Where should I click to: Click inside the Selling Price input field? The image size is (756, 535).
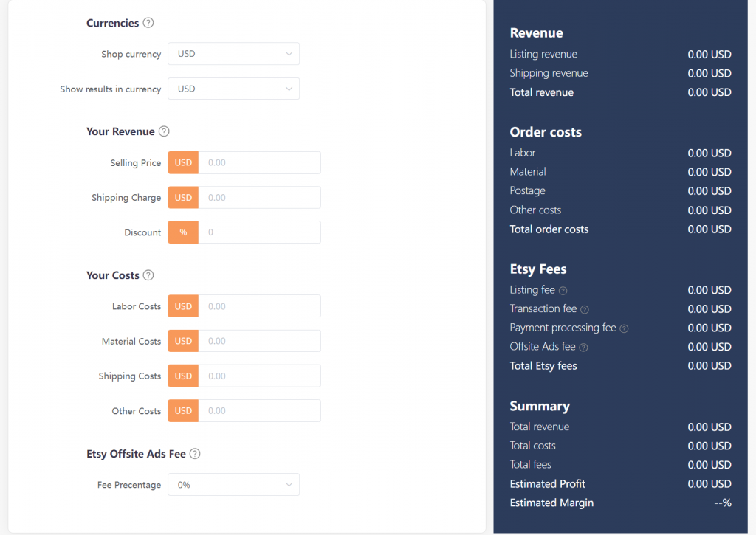click(260, 162)
